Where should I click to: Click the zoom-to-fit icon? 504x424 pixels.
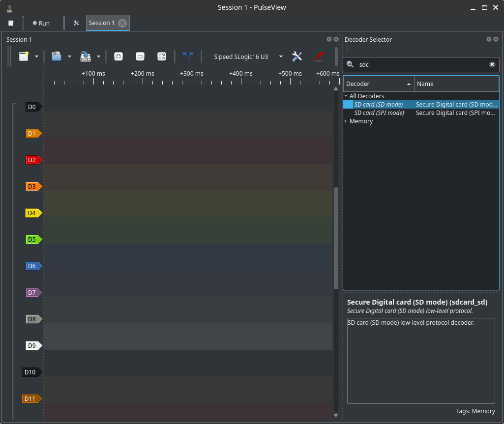(162, 57)
